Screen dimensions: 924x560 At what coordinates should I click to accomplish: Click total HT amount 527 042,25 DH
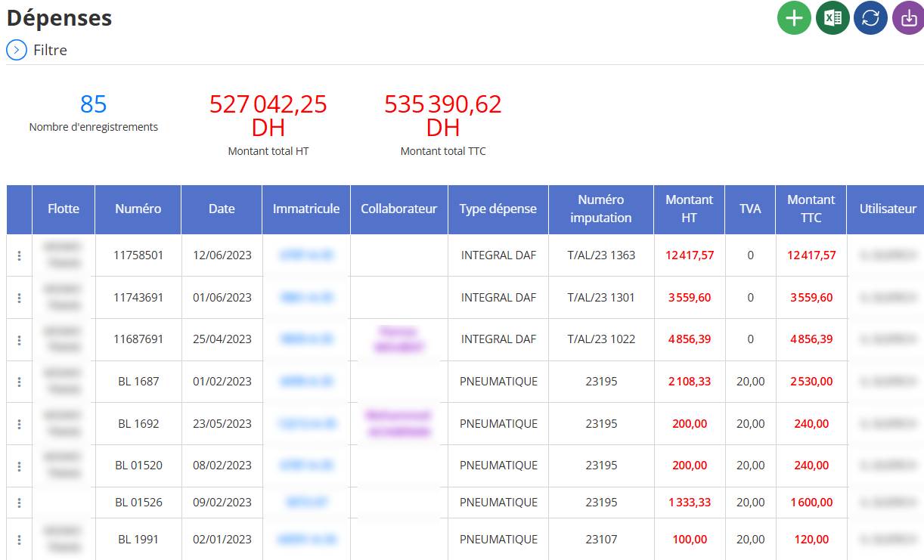268,115
